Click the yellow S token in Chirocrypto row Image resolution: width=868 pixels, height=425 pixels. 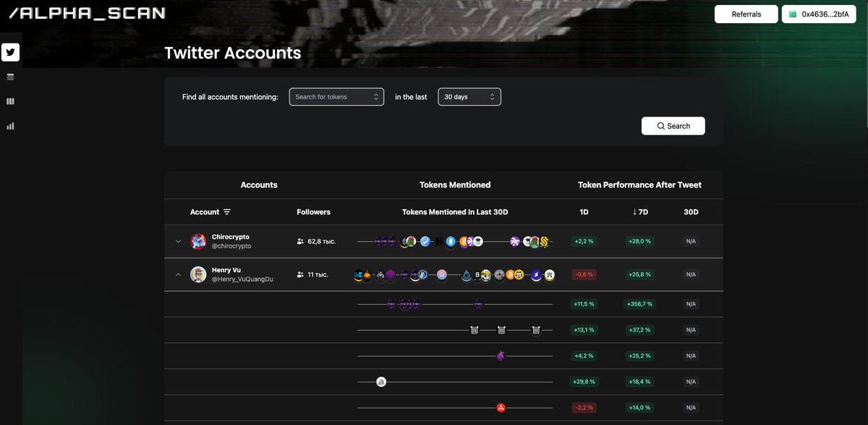[x=544, y=242]
